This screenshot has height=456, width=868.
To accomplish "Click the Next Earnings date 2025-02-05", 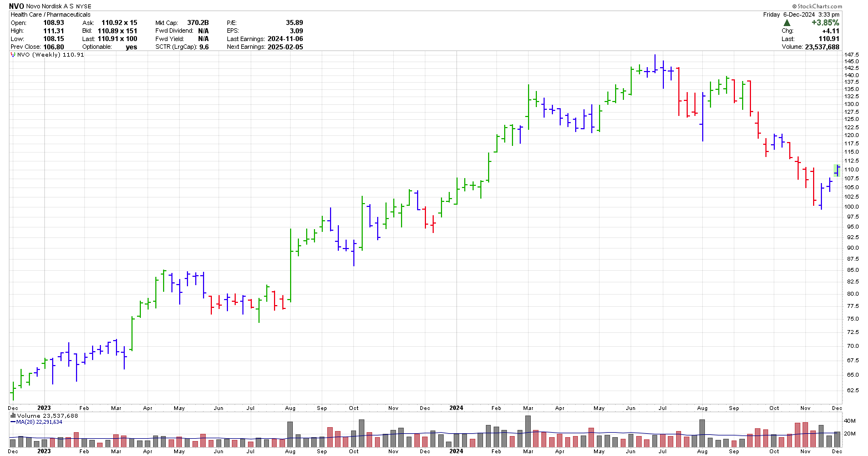I will coord(285,47).
